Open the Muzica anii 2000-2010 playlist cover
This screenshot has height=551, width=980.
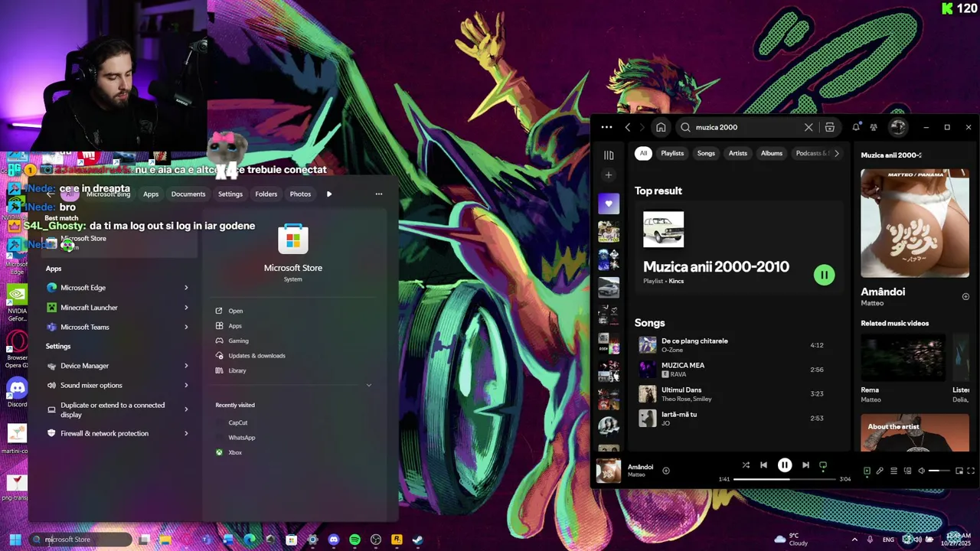pyautogui.click(x=664, y=230)
